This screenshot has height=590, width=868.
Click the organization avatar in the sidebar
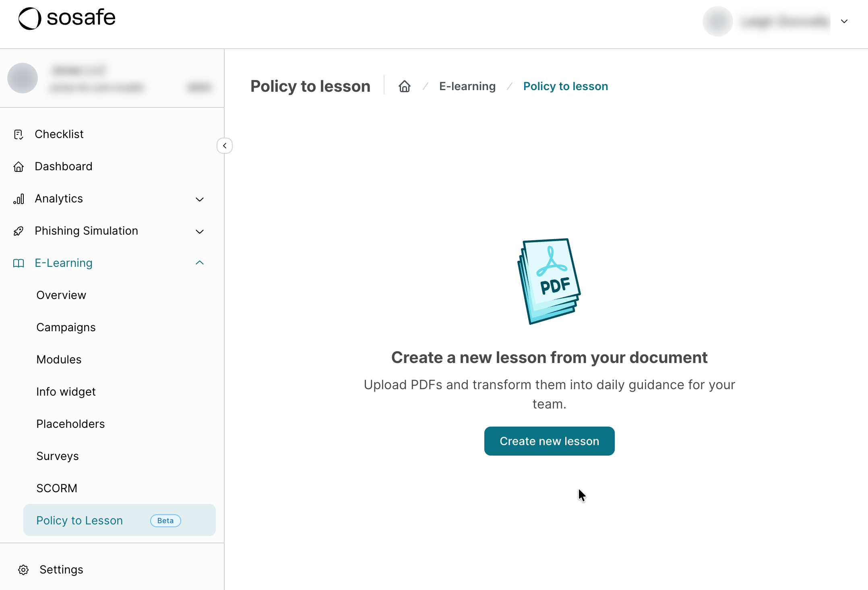click(x=23, y=78)
